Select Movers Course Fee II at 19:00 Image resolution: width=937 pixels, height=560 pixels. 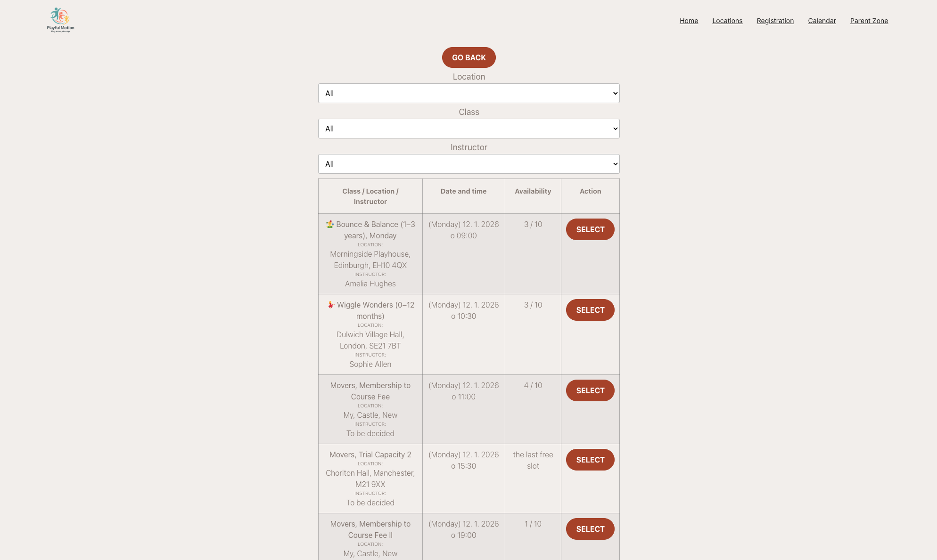[590, 529]
